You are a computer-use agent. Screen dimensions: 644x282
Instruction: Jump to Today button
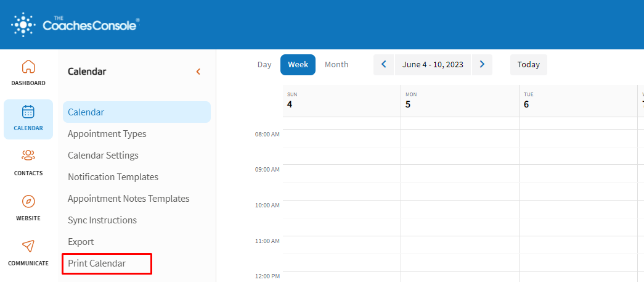coord(528,65)
